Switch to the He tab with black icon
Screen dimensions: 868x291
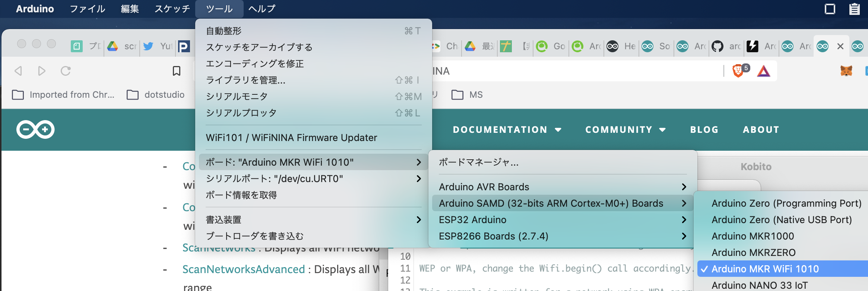point(621,46)
